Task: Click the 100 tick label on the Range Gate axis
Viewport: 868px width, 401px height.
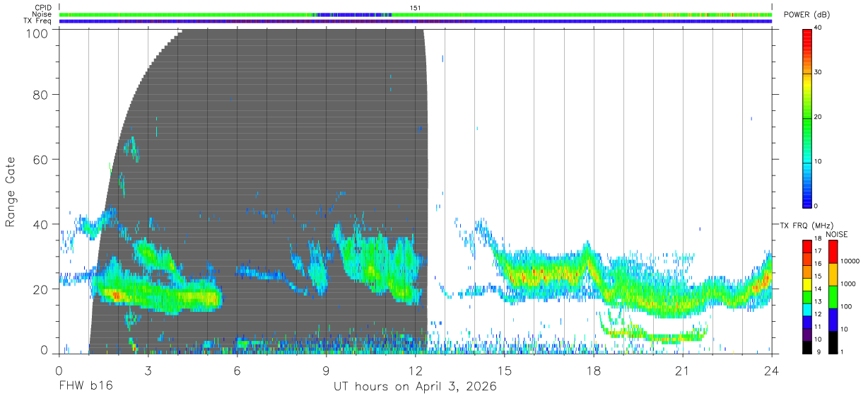Action: [36, 33]
